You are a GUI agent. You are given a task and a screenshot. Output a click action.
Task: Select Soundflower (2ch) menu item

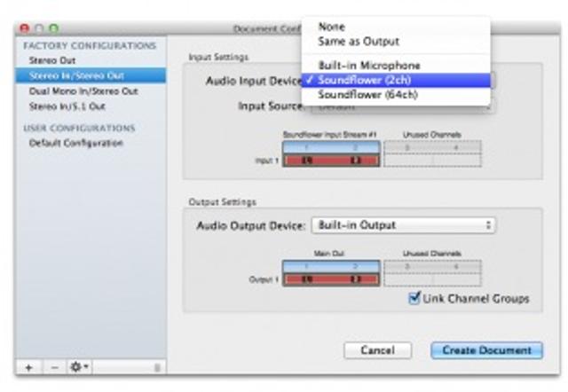click(396, 80)
